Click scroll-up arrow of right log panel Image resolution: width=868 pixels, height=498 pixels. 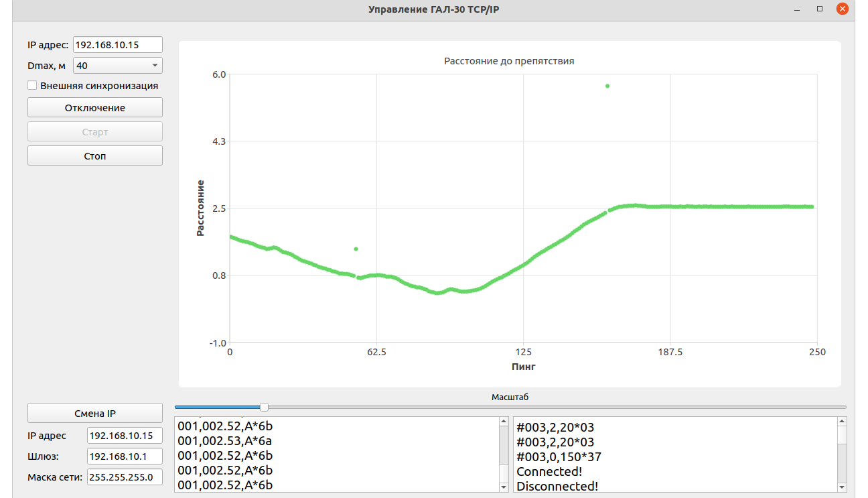click(843, 422)
